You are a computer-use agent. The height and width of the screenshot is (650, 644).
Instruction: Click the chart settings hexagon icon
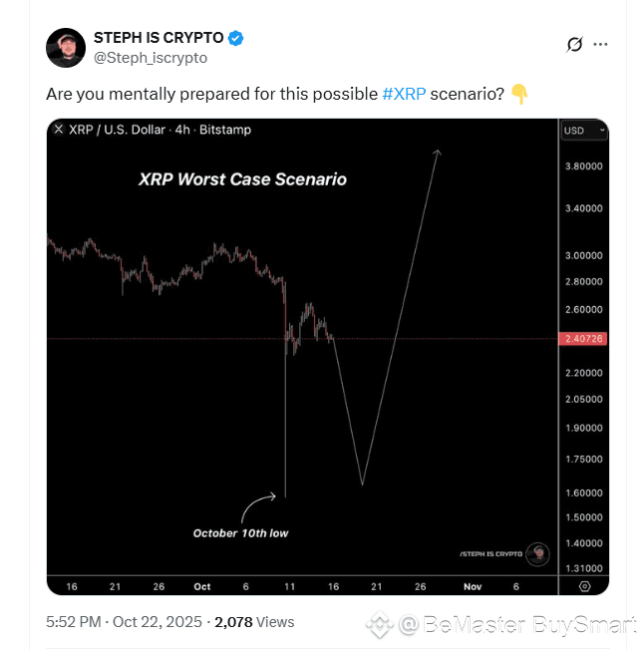[x=584, y=586]
